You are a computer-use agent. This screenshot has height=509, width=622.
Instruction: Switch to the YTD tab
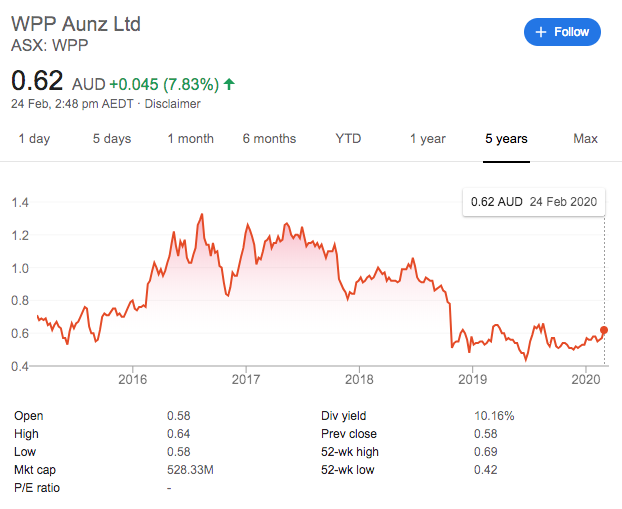(348, 139)
